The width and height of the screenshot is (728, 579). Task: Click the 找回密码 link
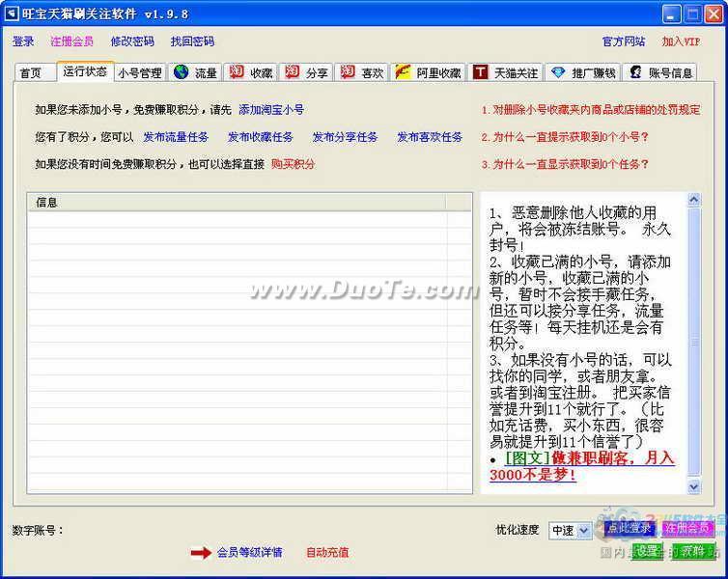pyautogui.click(x=193, y=41)
